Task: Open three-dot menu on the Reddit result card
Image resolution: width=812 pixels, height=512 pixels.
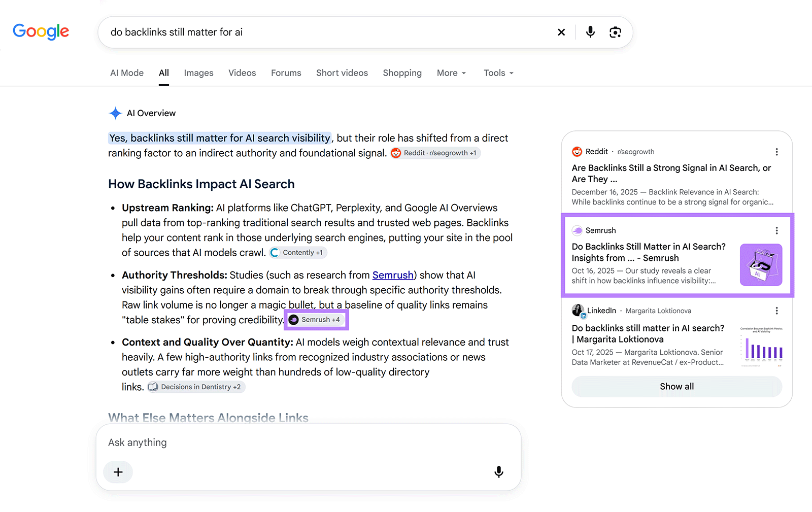Action: click(x=776, y=152)
